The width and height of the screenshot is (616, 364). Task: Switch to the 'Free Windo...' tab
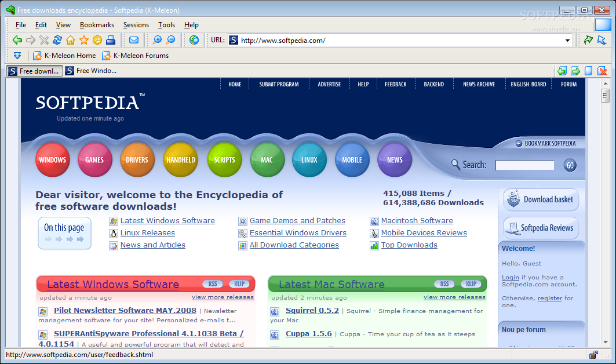point(91,71)
